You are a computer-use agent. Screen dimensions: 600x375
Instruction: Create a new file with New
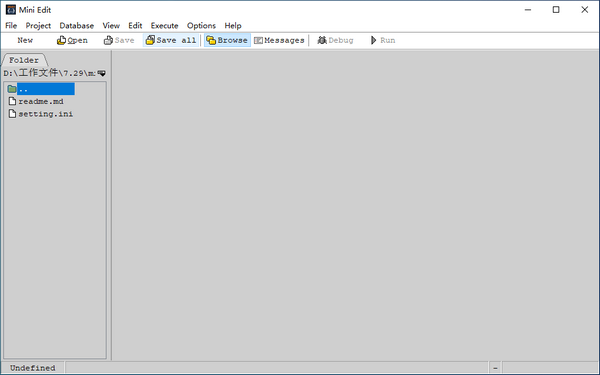[x=25, y=40]
